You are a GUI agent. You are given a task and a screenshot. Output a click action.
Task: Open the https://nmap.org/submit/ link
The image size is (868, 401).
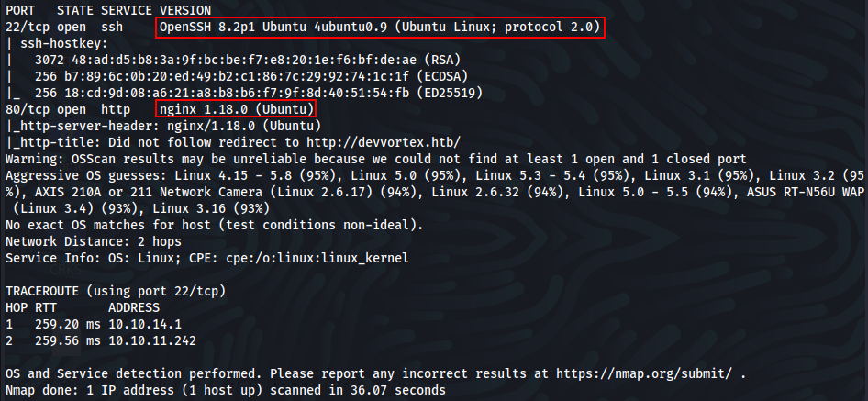[x=646, y=373]
